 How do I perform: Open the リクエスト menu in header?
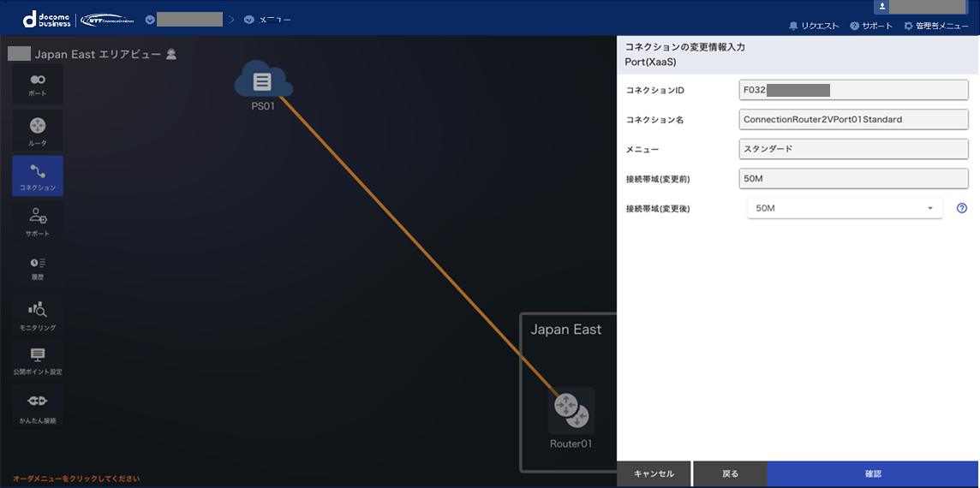(x=814, y=26)
